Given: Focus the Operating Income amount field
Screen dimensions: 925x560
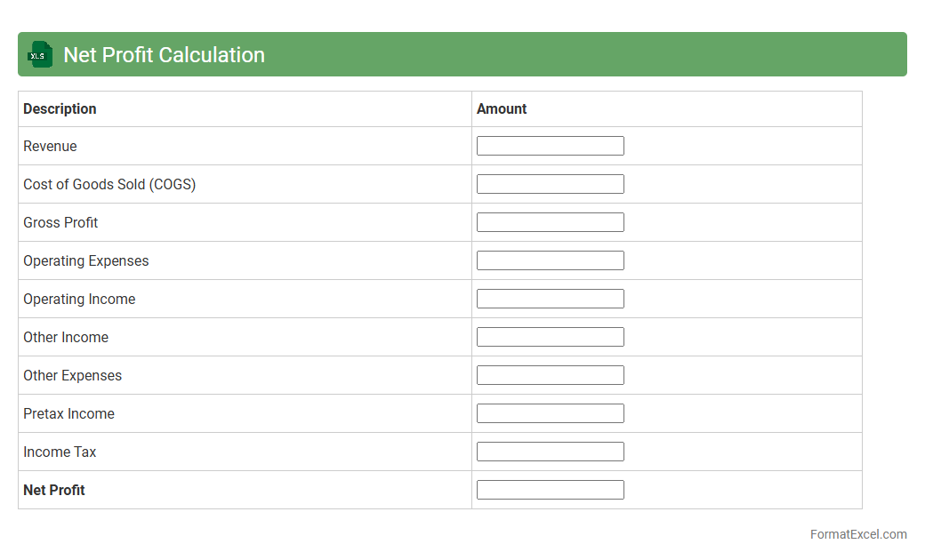Looking at the screenshot, I should pos(550,299).
